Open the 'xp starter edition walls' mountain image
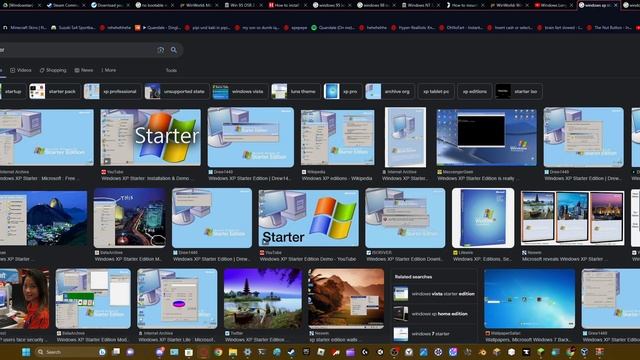The image size is (640, 360). click(346, 298)
